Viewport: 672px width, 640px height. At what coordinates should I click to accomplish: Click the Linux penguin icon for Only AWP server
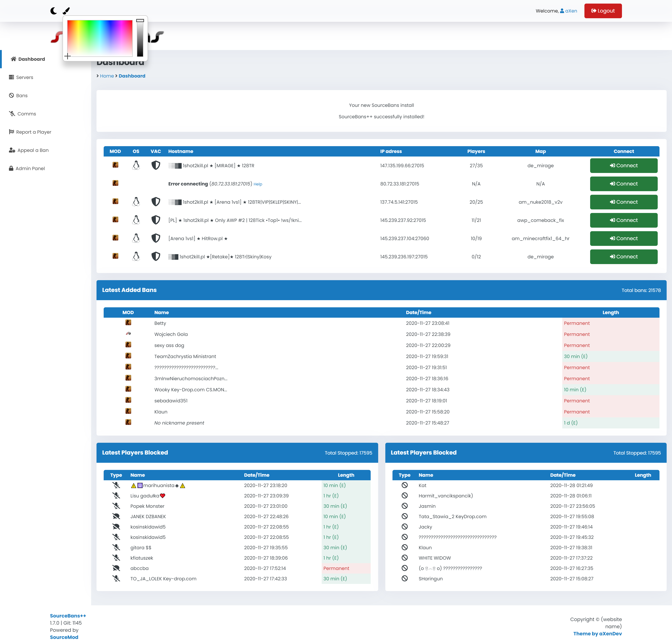136,220
